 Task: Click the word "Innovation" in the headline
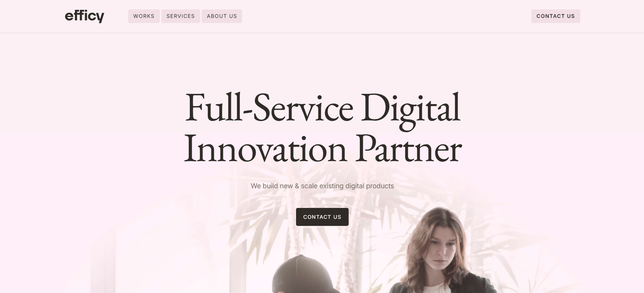(265, 149)
